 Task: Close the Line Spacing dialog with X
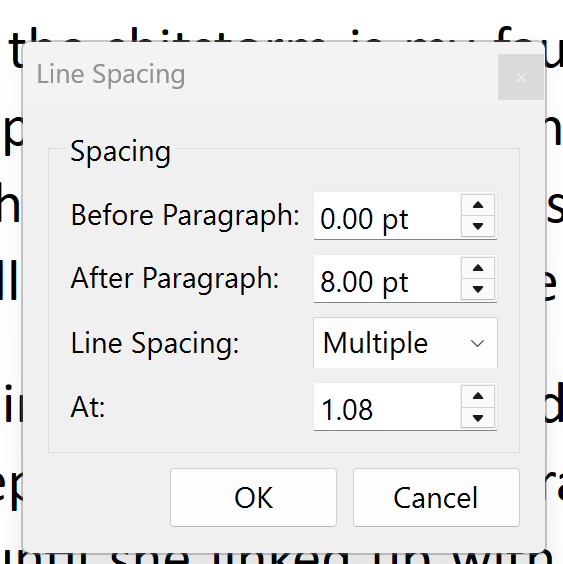tap(521, 77)
